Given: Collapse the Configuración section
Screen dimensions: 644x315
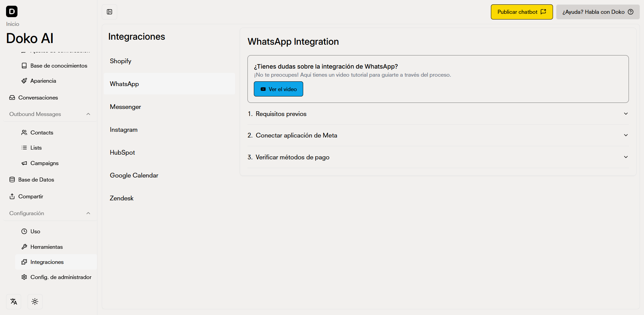Looking at the screenshot, I should pos(88,213).
